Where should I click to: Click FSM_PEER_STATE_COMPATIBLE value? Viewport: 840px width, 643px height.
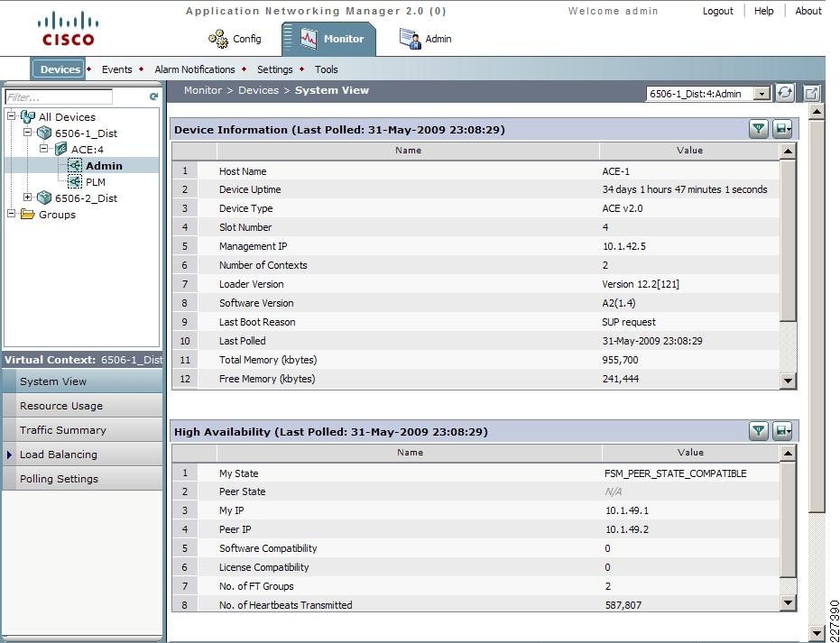click(x=675, y=473)
